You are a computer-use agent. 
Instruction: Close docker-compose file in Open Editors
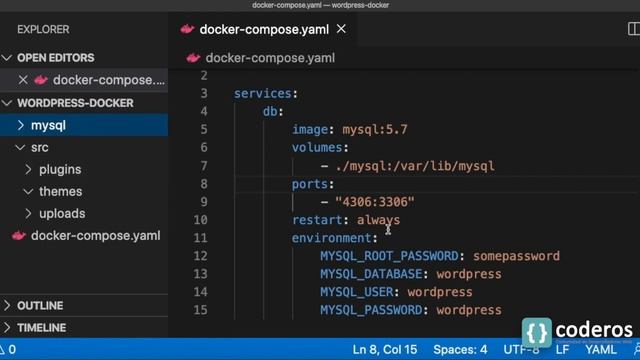click(x=23, y=80)
